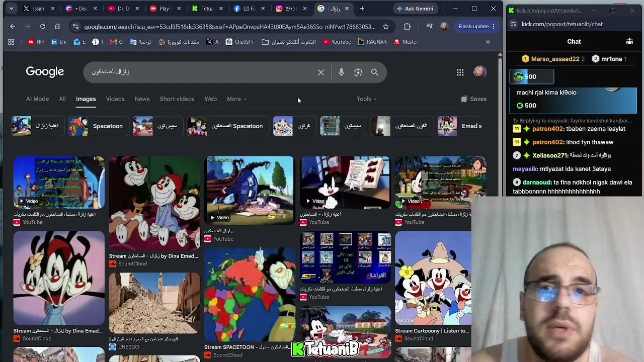Filter images by كرتون chip

pos(294,126)
